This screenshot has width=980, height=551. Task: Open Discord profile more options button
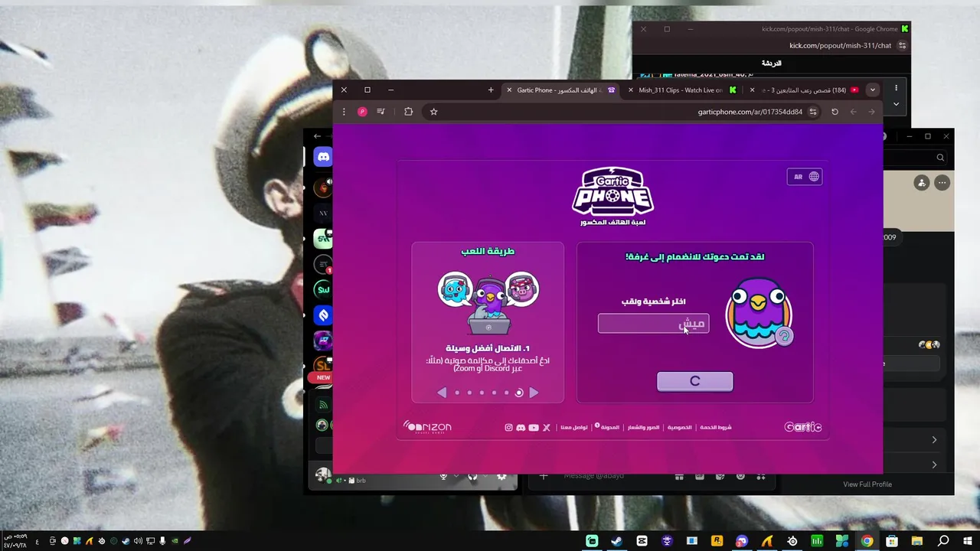tap(942, 183)
